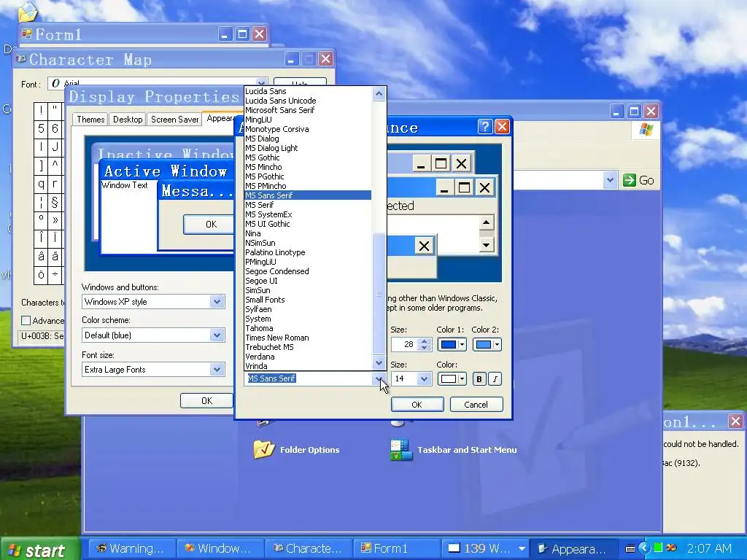Click Form1 title bar icon
The width and height of the screenshot is (747, 560).
coord(27,34)
